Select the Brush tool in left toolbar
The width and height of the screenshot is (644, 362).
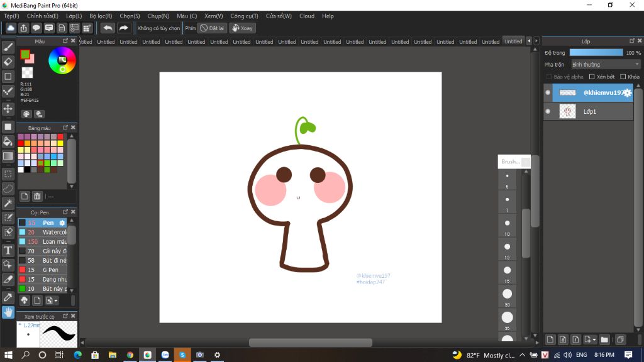[x=8, y=47]
